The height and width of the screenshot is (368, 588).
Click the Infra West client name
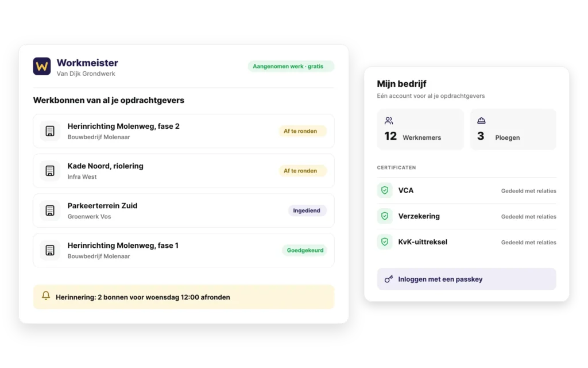(82, 177)
